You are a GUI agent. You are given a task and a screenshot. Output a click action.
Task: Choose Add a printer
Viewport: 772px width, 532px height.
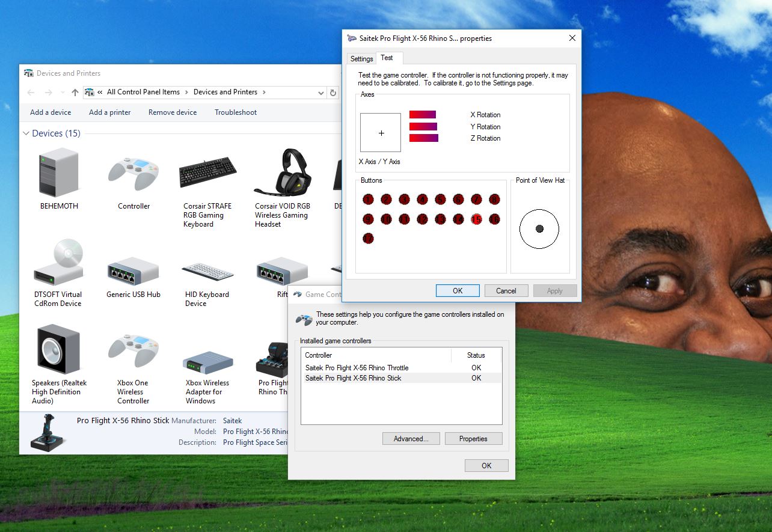click(109, 112)
